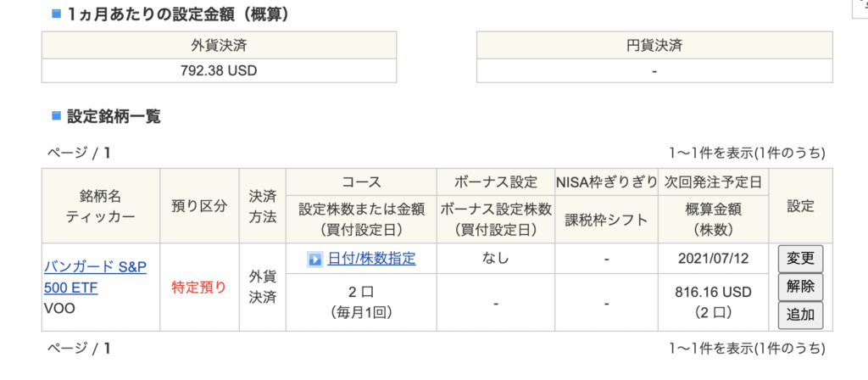Open the 日付/株数指定 link

[x=371, y=259]
